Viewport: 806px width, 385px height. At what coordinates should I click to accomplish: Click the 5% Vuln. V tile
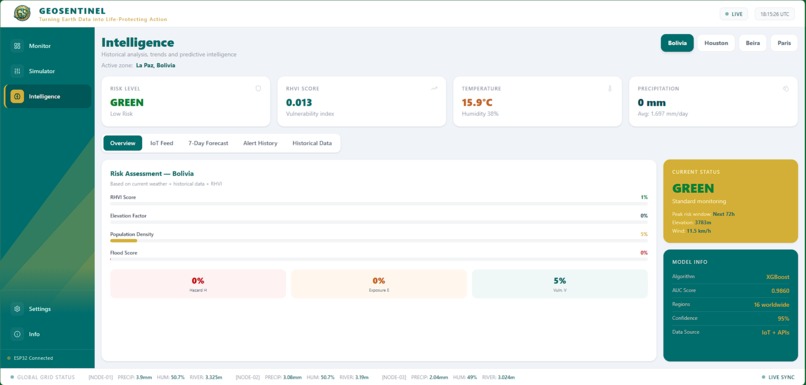click(x=560, y=284)
